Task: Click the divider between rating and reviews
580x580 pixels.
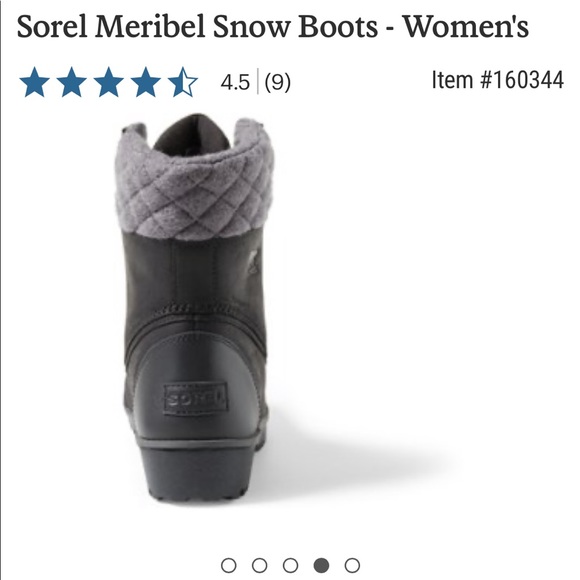Action: pyautogui.click(x=257, y=81)
